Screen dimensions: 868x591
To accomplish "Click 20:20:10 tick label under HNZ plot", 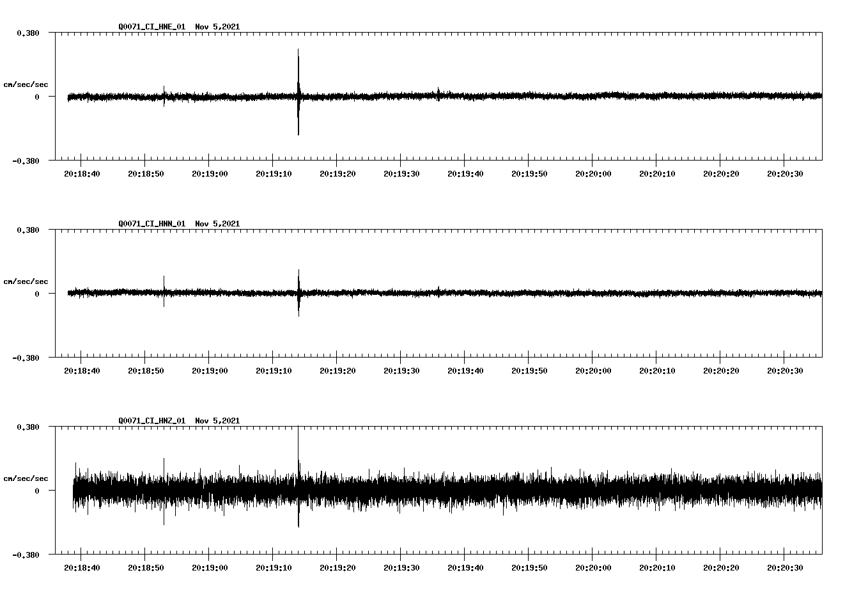I will pyautogui.click(x=657, y=567).
